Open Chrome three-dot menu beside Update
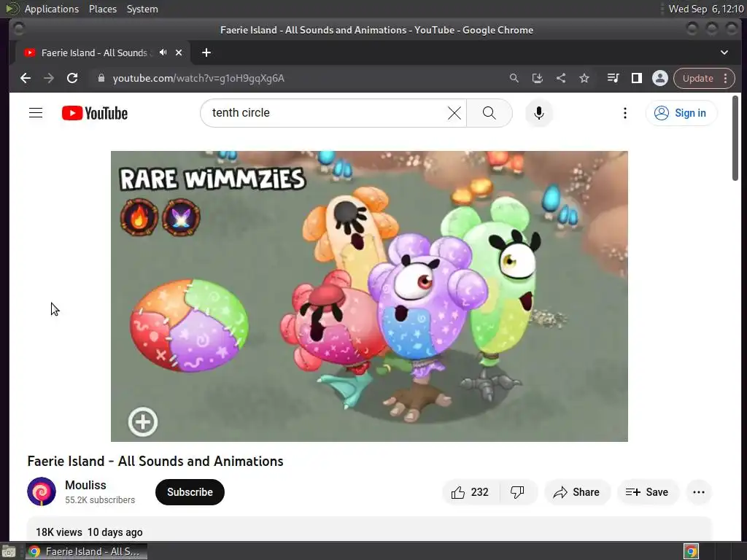Screen dimensions: 747x560 [x=726, y=78]
